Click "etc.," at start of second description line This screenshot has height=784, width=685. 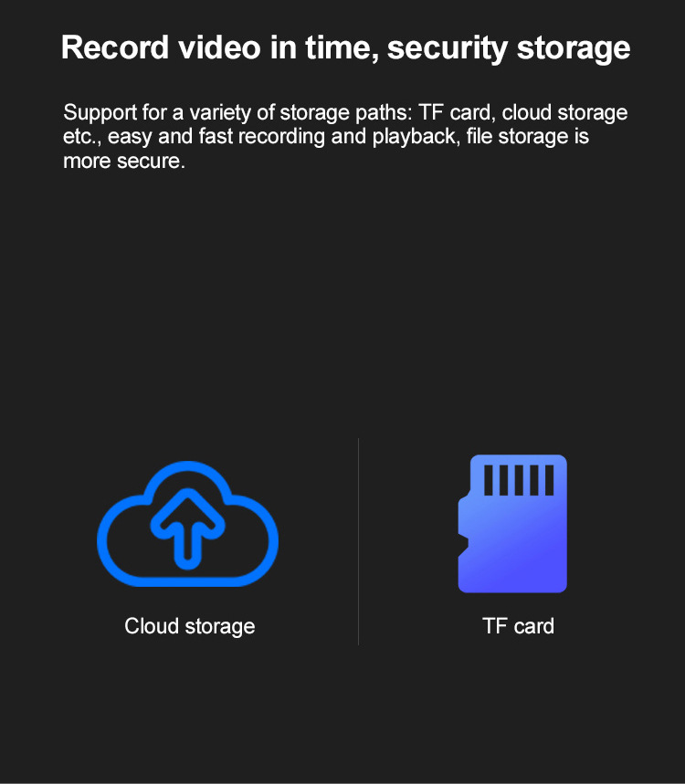coord(82,137)
